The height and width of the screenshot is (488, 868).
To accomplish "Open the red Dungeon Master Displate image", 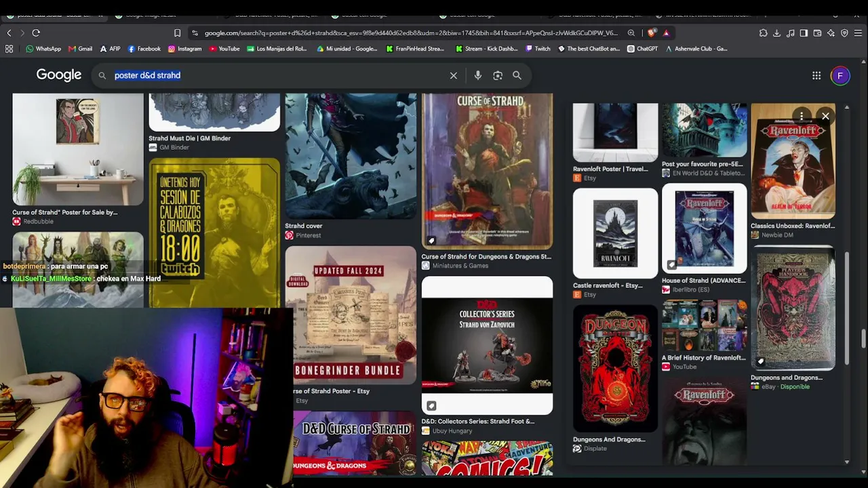I will [615, 368].
